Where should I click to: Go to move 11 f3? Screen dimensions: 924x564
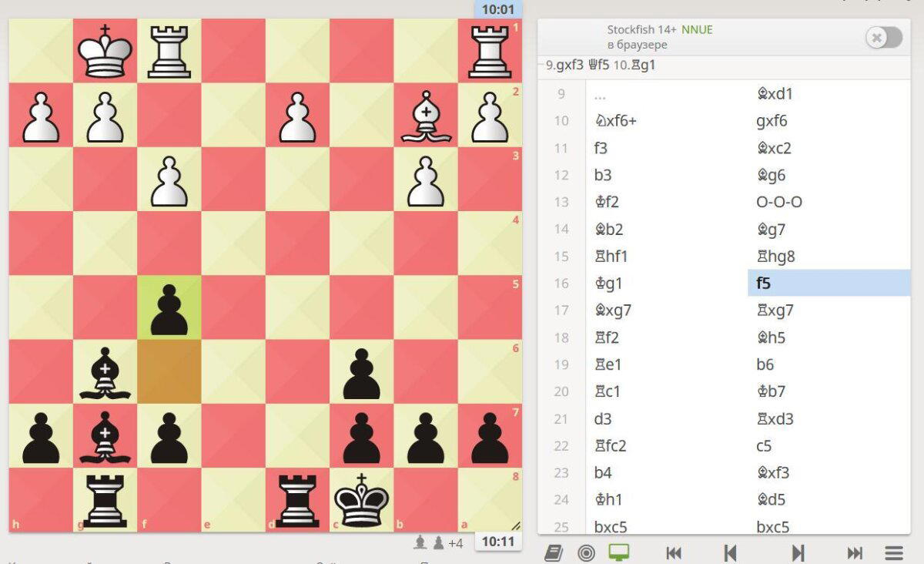coord(666,148)
